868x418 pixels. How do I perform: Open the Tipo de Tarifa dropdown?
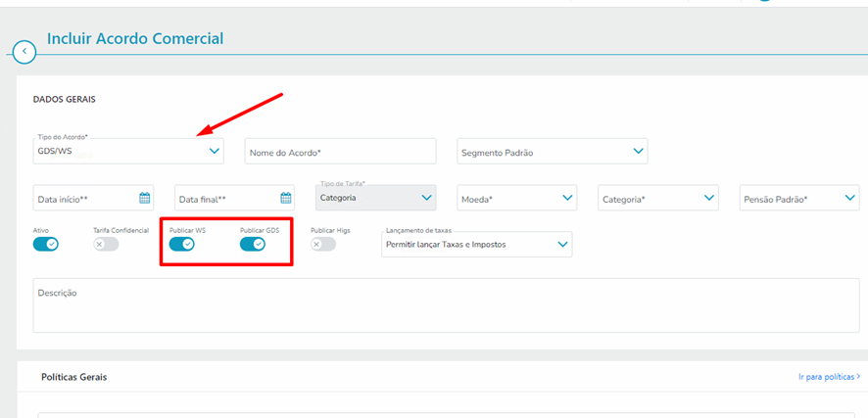pos(376,198)
